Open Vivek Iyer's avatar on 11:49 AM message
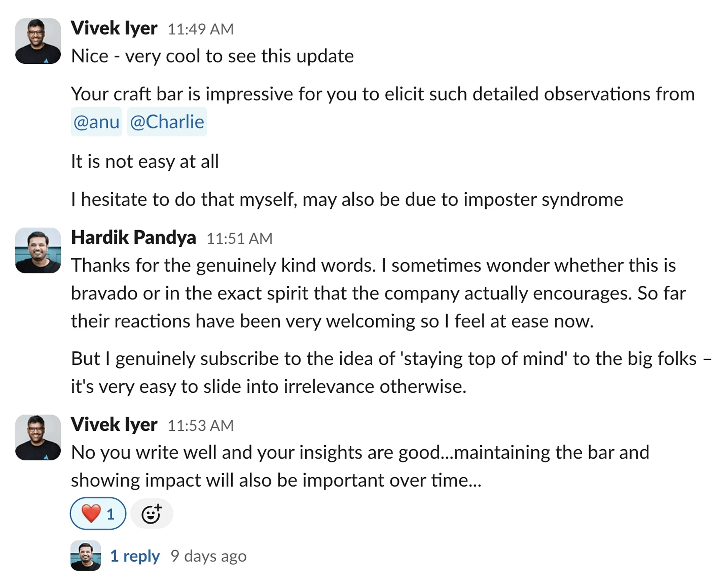Screen dimensions: 728x587 click(x=38, y=41)
